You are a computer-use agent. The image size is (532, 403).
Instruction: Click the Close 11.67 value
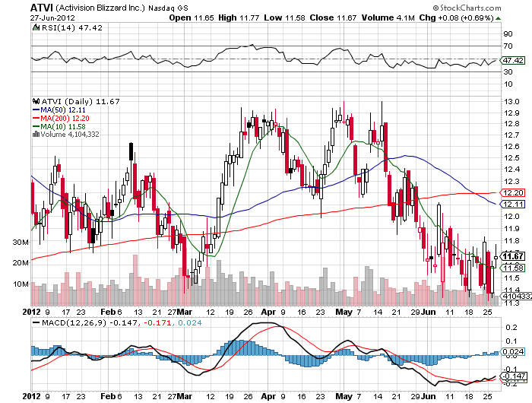[333, 17]
